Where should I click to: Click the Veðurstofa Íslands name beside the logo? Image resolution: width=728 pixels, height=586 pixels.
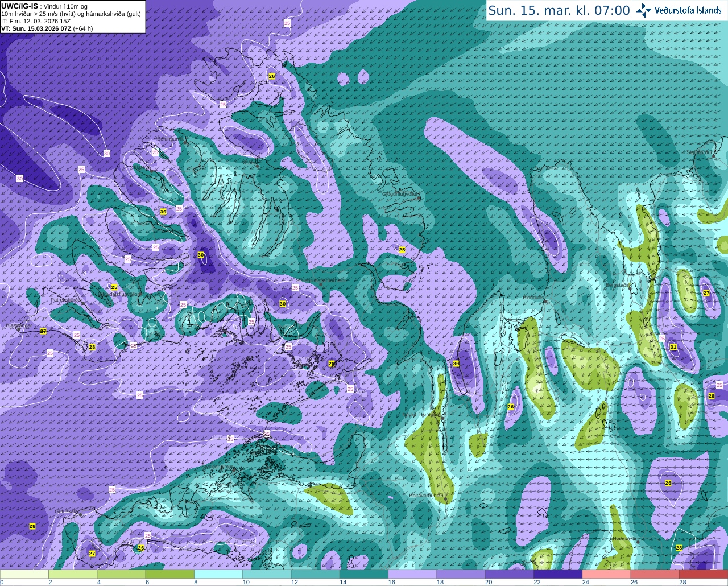coord(688,10)
